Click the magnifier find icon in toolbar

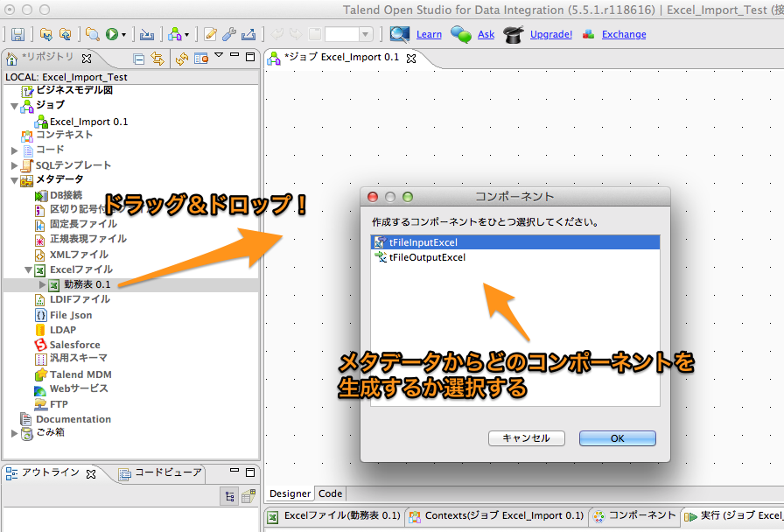[x=92, y=34]
